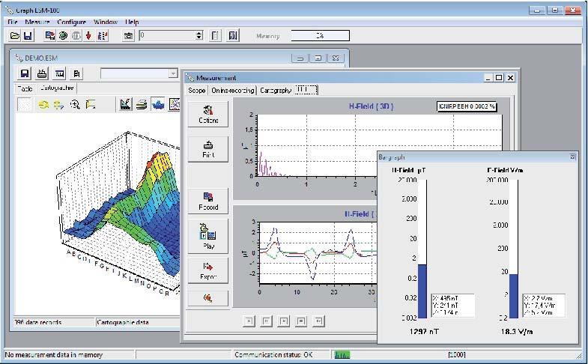Click the Options button in the Measurement window
Screen dimensions: 588x364
(x=208, y=115)
